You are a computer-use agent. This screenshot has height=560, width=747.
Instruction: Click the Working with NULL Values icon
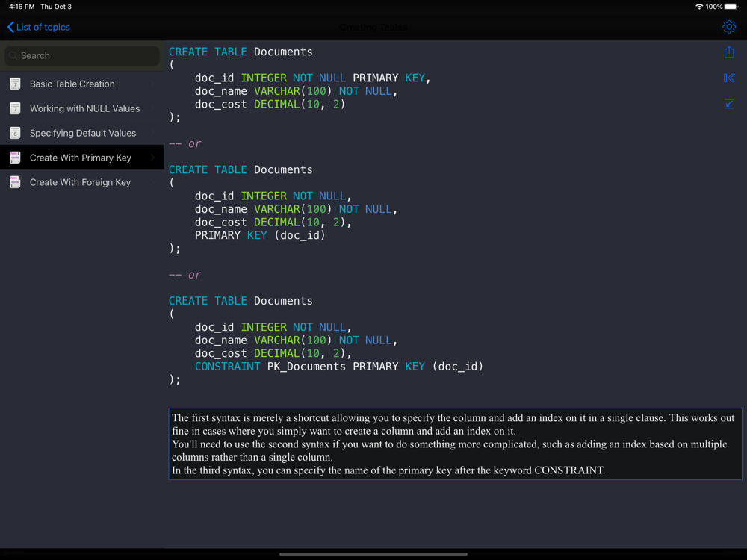coord(15,108)
